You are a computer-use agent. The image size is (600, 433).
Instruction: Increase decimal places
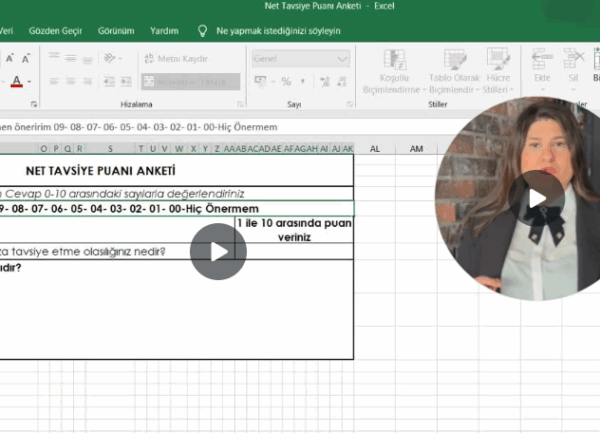pos(325,81)
